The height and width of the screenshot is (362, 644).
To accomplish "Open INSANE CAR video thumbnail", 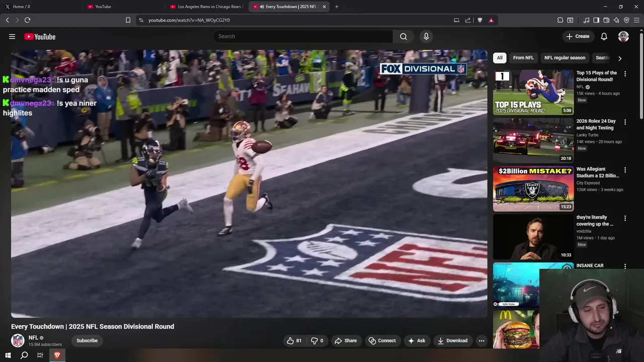I will point(516,285).
